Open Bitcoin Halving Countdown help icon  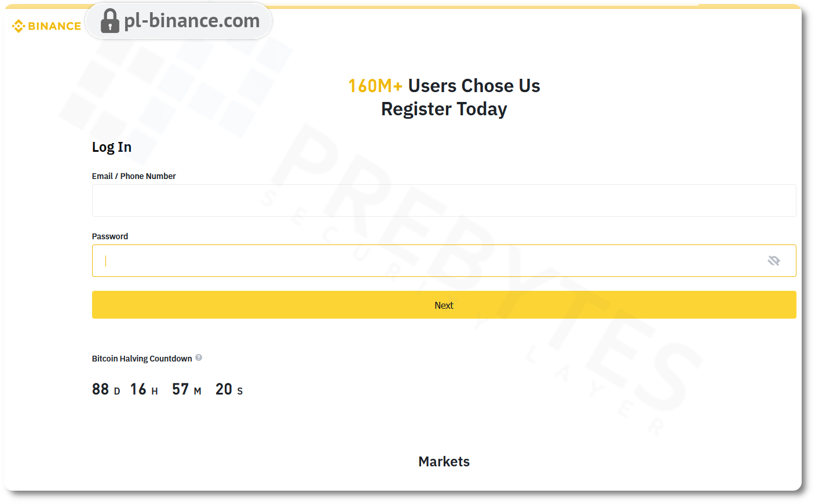199,357
